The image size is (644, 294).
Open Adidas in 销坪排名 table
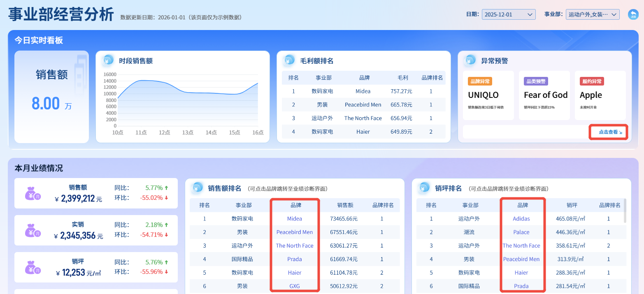click(521, 219)
